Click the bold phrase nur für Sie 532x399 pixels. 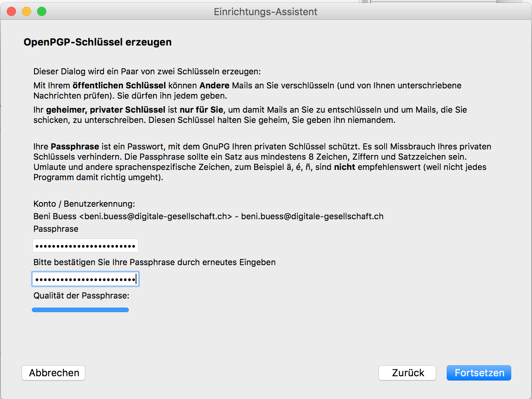(202, 110)
